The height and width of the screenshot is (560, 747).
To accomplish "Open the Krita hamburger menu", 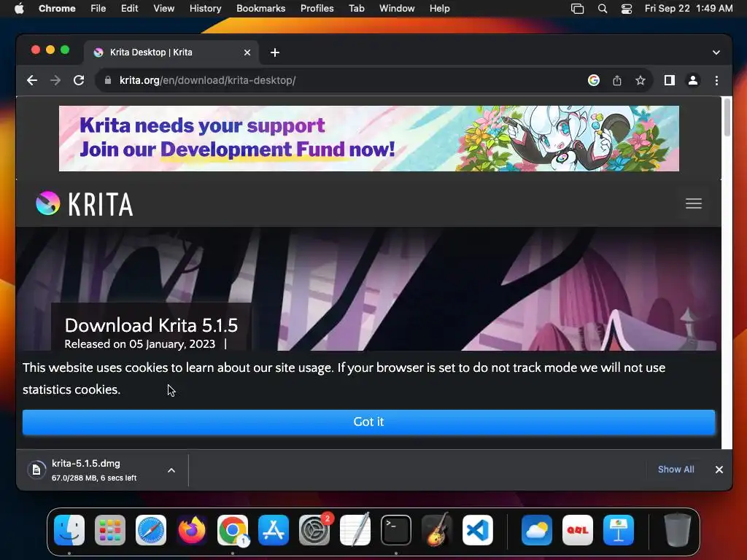I will [x=694, y=203].
